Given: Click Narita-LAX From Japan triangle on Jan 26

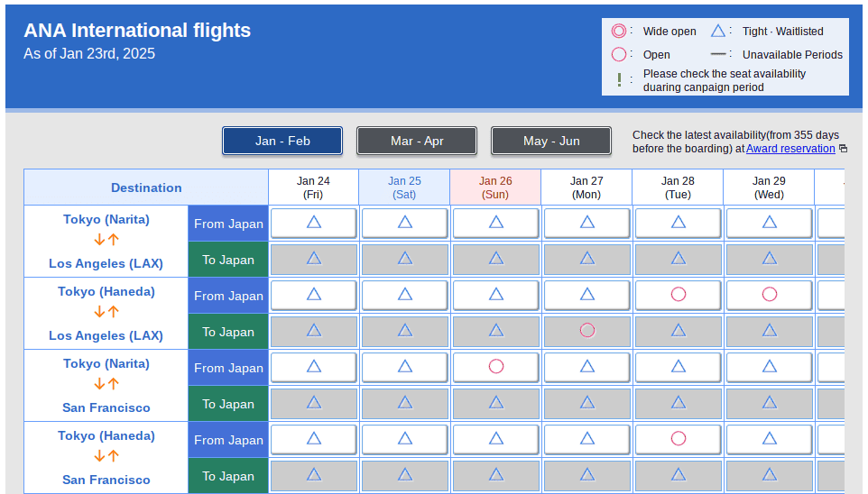Looking at the screenshot, I should click(x=496, y=223).
